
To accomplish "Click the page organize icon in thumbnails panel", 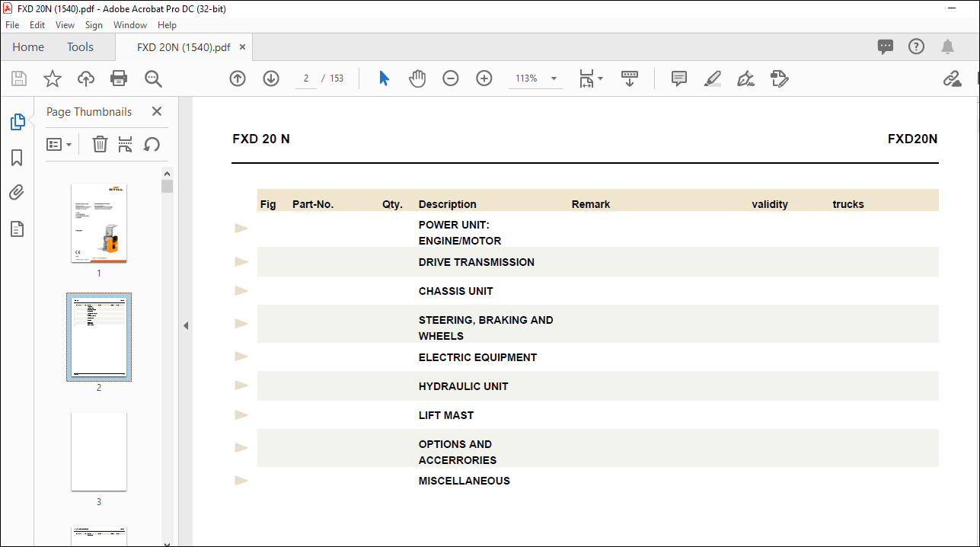I will [x=126, y=144].
